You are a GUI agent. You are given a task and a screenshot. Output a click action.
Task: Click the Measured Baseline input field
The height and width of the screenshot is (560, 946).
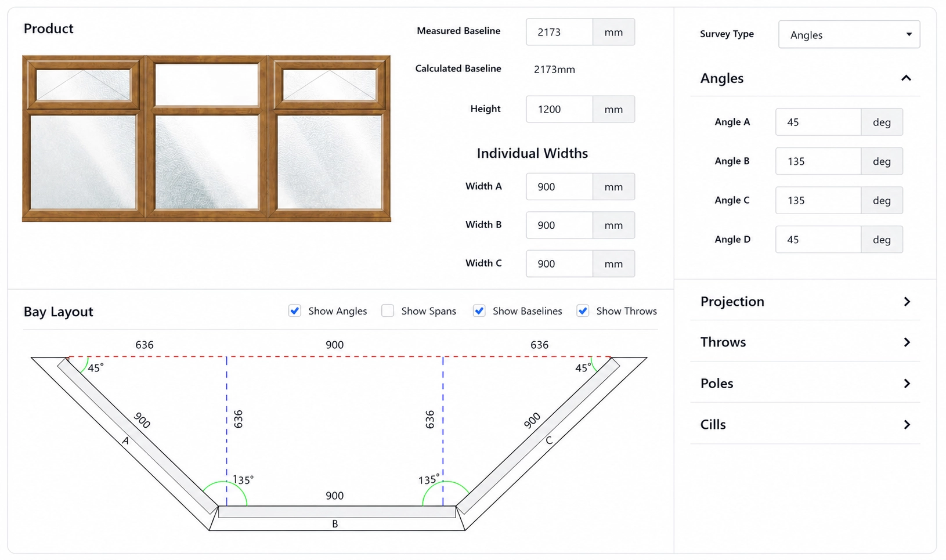pyautogui.click(x=559, y=32)
